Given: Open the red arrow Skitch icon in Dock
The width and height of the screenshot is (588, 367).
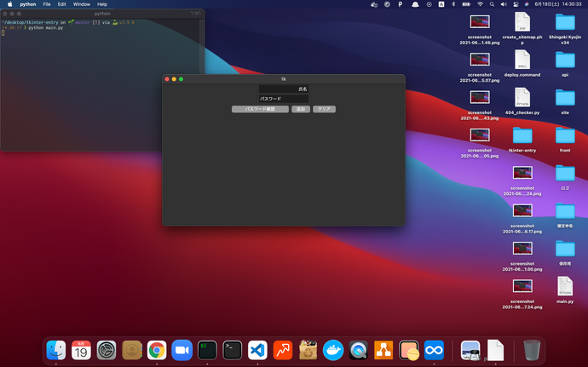Looking at the screenshot, I should pos(283,350).
